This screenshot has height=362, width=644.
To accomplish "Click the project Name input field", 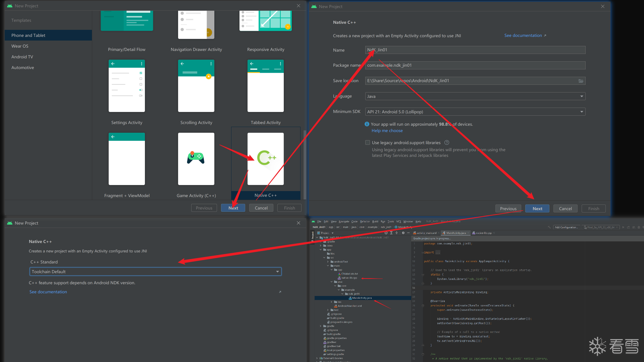I will click(475, 50).
